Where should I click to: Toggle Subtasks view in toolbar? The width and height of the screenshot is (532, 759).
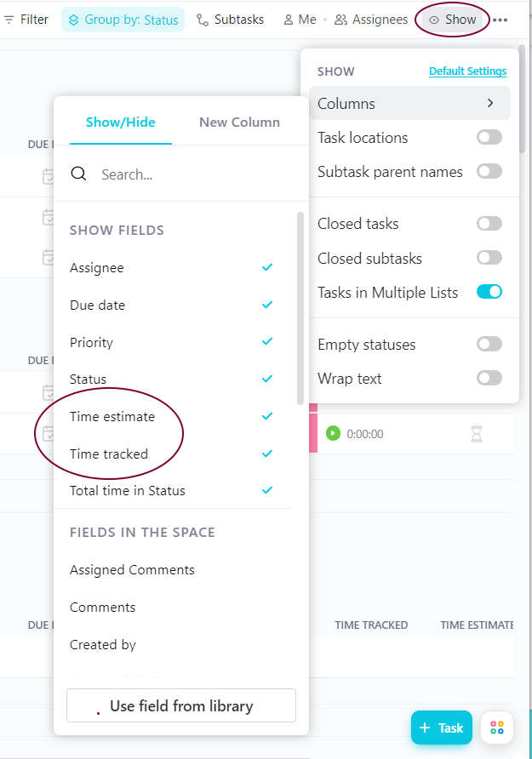tap(231, 20)
